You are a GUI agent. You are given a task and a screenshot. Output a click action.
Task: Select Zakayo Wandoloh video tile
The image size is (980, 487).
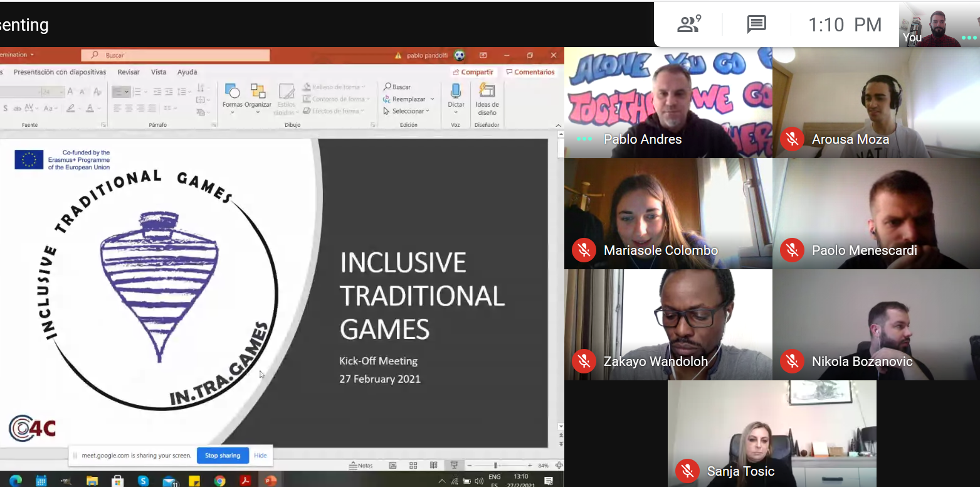pyautogui.click(x=668, y=324)
